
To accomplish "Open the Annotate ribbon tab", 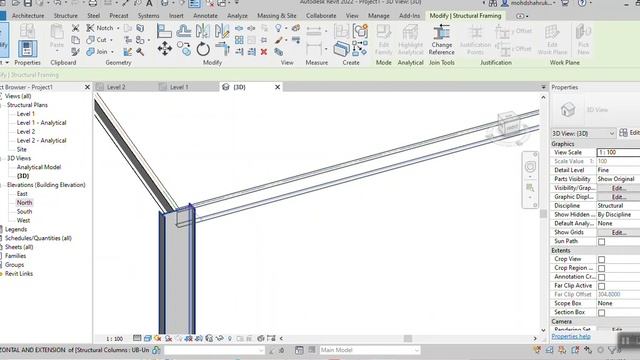I will 205,16.
